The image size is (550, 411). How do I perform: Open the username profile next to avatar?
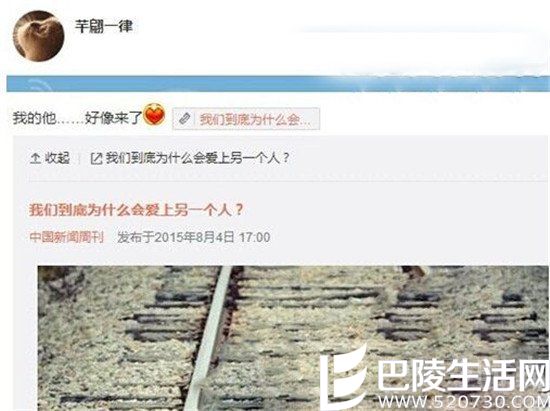click(x=104, y=26)
